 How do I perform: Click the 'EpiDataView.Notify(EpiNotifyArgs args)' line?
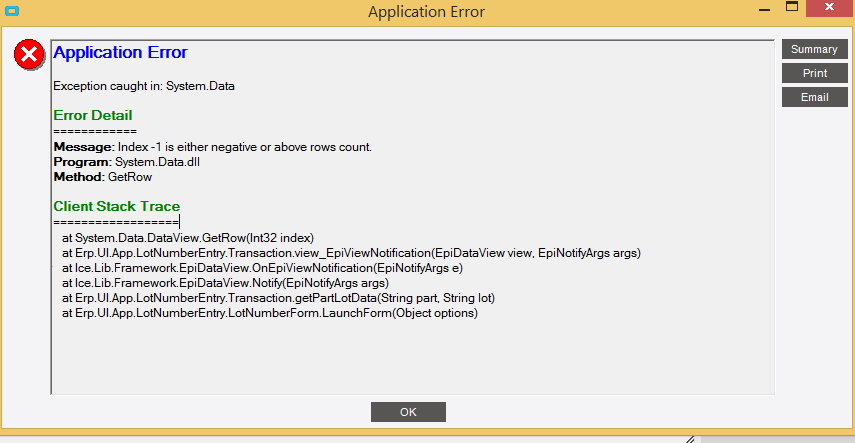pos(225,283)
